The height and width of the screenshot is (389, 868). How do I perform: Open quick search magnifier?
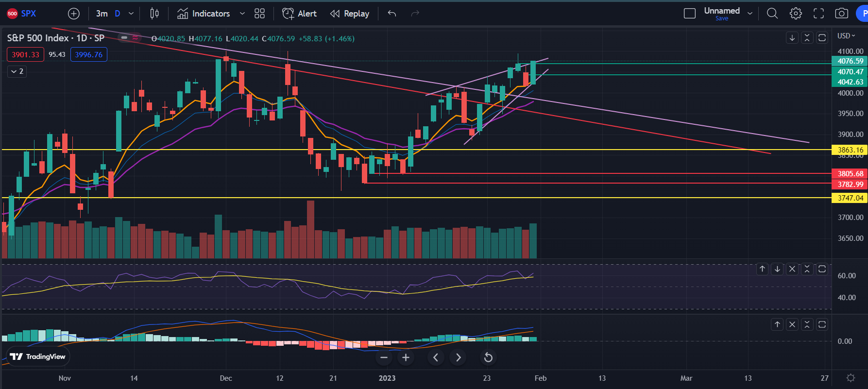point(772,14)
